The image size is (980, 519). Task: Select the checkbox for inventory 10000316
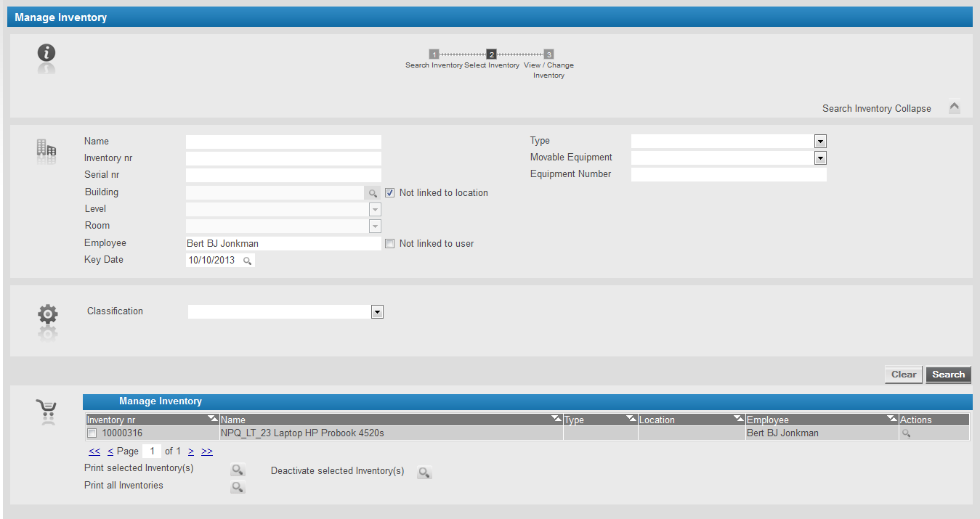pos(92,433)
